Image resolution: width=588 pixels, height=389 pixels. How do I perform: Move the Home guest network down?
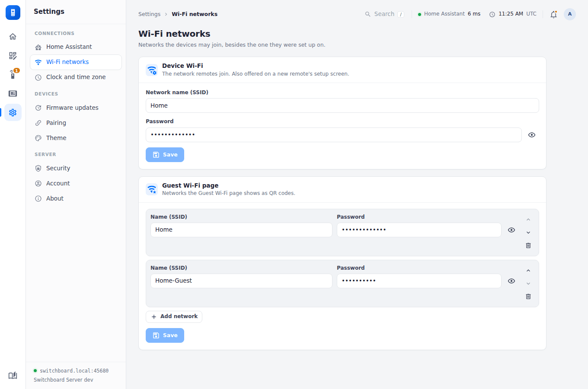coord(528,233)
